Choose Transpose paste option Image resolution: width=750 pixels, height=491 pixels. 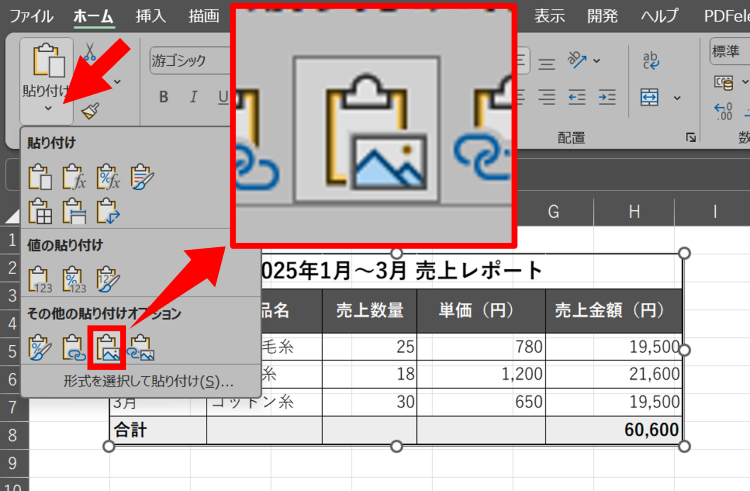108,211
